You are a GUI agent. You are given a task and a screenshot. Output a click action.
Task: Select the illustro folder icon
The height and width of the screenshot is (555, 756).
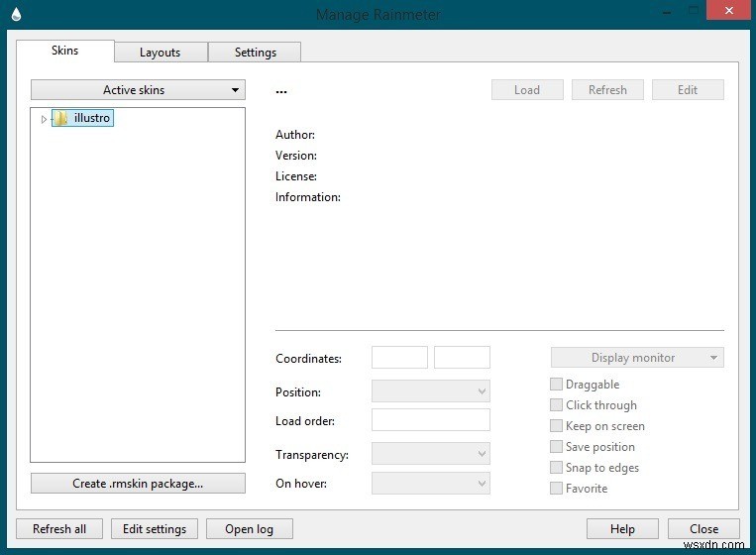click(x=60, y=118)
